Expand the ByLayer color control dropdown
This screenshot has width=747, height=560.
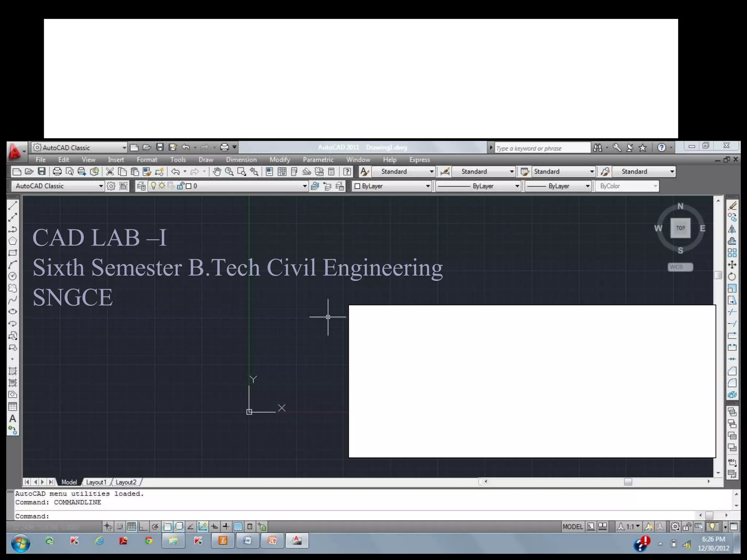pyautogui.click(x=427, y=186)
